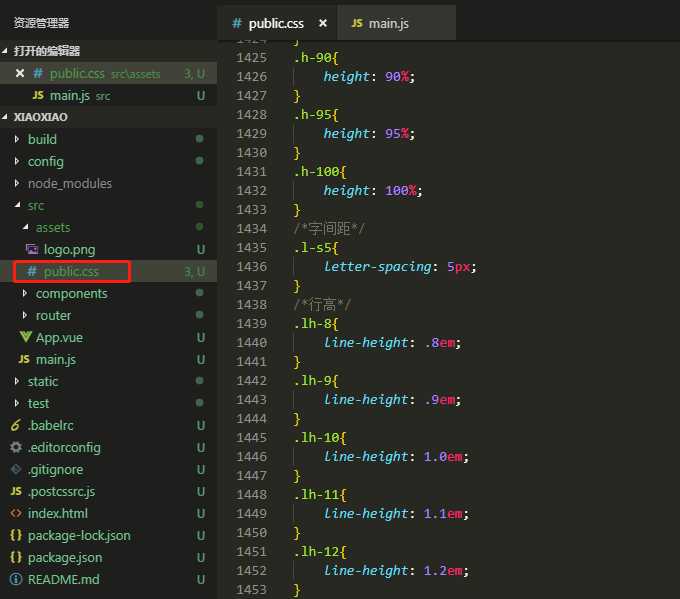Viewport: 680px width, 599px height.
Task: Click line number 1439 in the gutter
Action: tap(252, 324)
